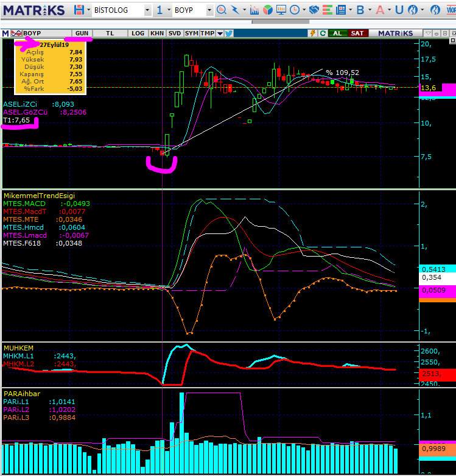The image size is (456, 476).
Task: Toggle the LOG scale button
Action: (138, 33)
